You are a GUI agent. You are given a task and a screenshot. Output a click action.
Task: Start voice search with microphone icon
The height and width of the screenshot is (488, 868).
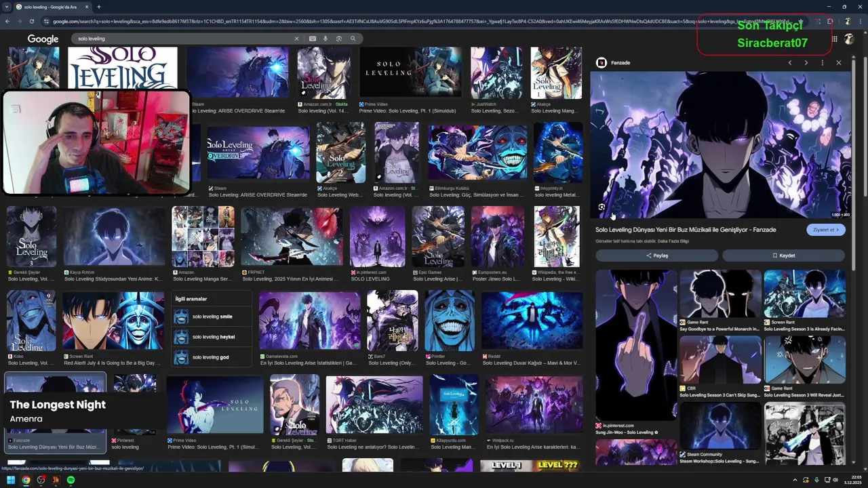(325, 39)
